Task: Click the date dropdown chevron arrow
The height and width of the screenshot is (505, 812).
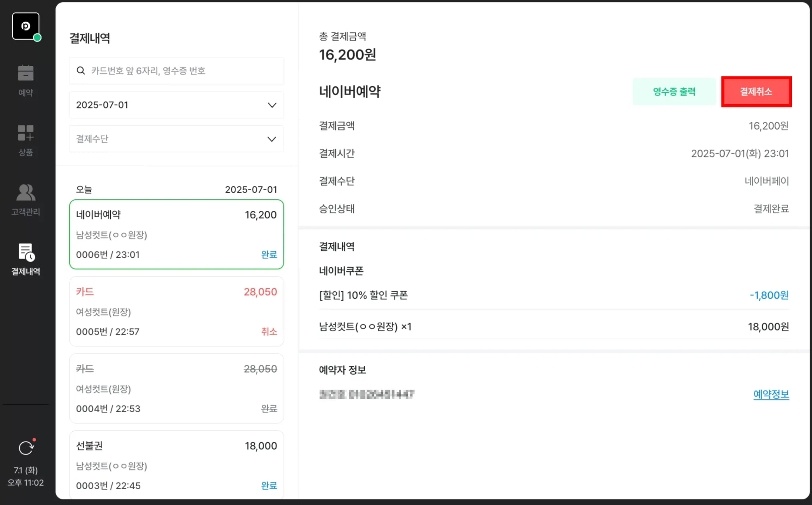Action: pos(272,105)
